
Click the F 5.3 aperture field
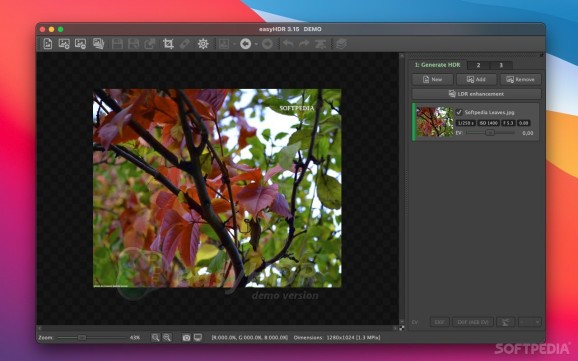pyautogui.click(x=508, y=123)
